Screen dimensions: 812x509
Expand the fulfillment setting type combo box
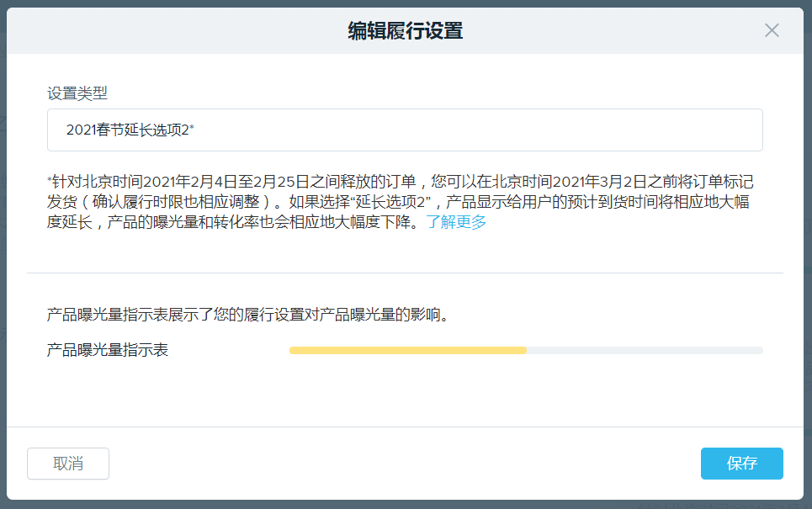pos(406,130)
